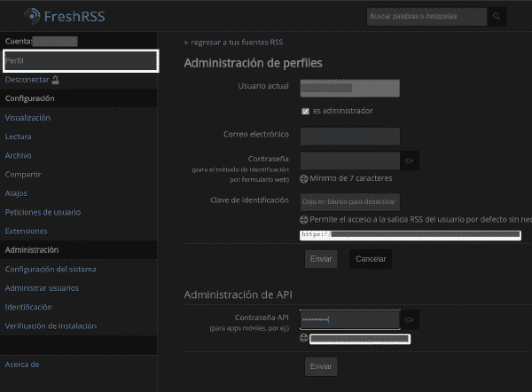Click the lock icon next to Desconectar

pos(55,80)
